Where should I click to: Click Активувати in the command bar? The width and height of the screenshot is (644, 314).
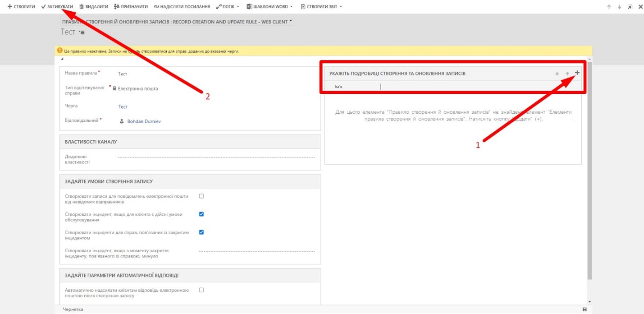click(x=57, y=7)
